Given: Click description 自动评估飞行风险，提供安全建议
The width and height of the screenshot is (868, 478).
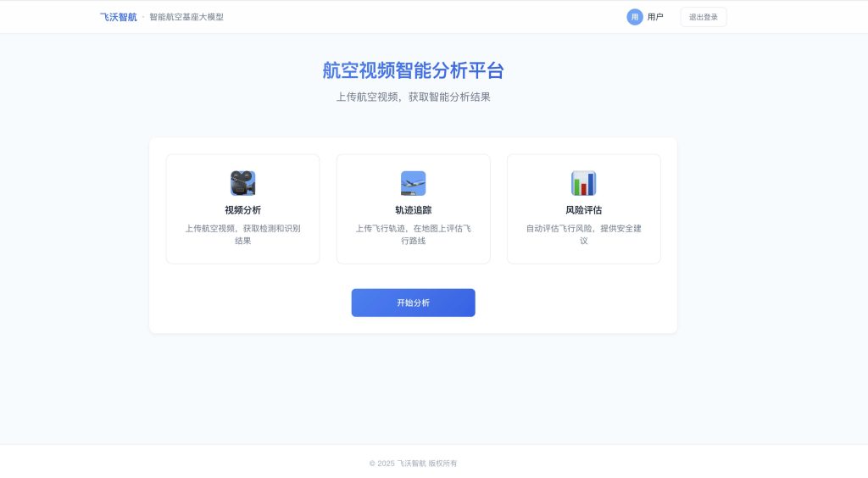Looking at the screenshot, I should 583,235.
